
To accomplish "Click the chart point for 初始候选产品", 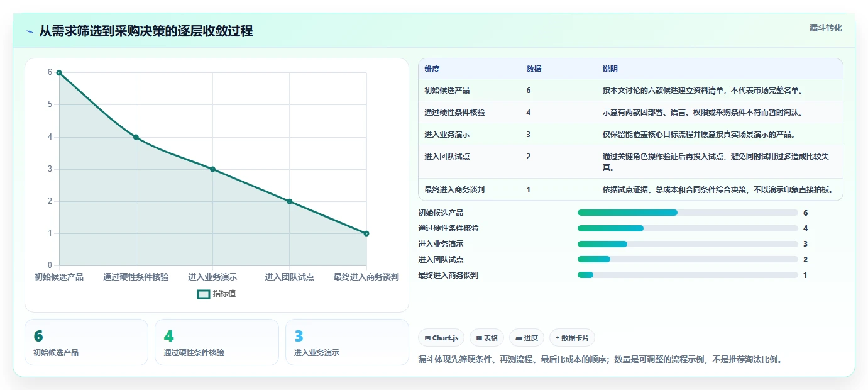I will tap(59, 72).
